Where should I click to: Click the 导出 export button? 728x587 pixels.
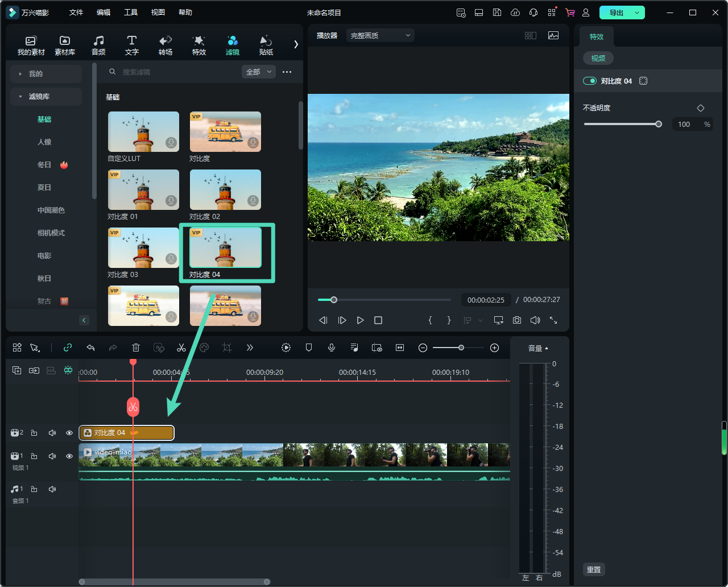pyautogui.click(x=616, y=13)
